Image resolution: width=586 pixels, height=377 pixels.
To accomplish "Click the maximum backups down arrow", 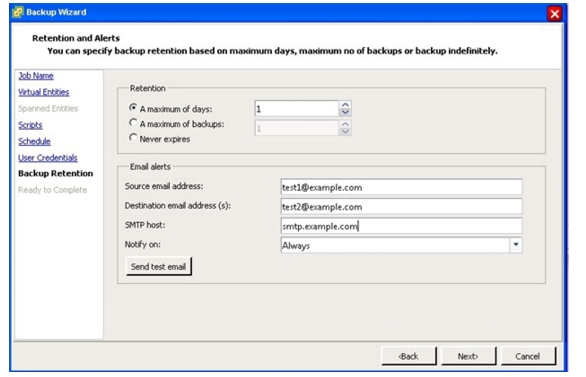I will pos(345,132).
